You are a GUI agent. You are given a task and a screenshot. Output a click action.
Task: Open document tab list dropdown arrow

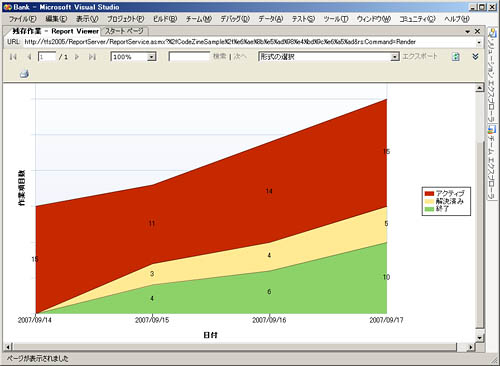tap(468, 31)
